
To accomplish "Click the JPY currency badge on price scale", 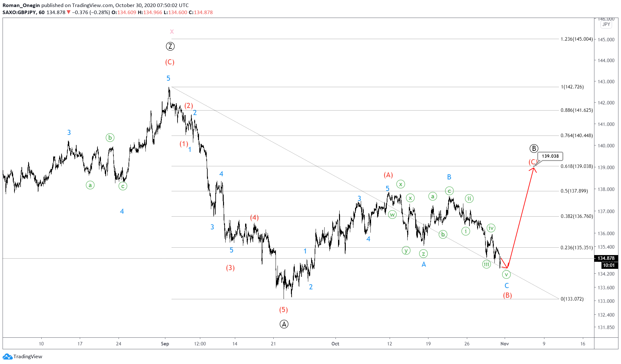I will [x=607, y=24].
